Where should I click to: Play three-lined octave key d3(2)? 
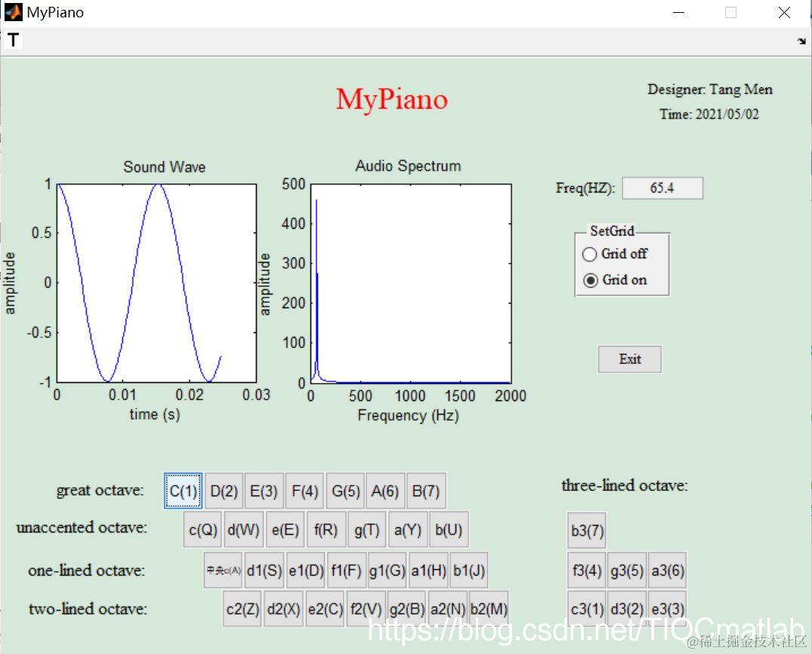627,609
